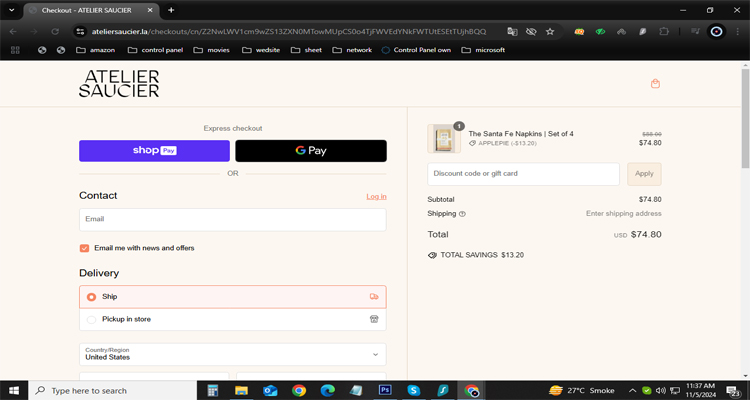This screenshot has width=750, height=400.
Task: Pay with the Shop Pay button
Action: [154, 151]
